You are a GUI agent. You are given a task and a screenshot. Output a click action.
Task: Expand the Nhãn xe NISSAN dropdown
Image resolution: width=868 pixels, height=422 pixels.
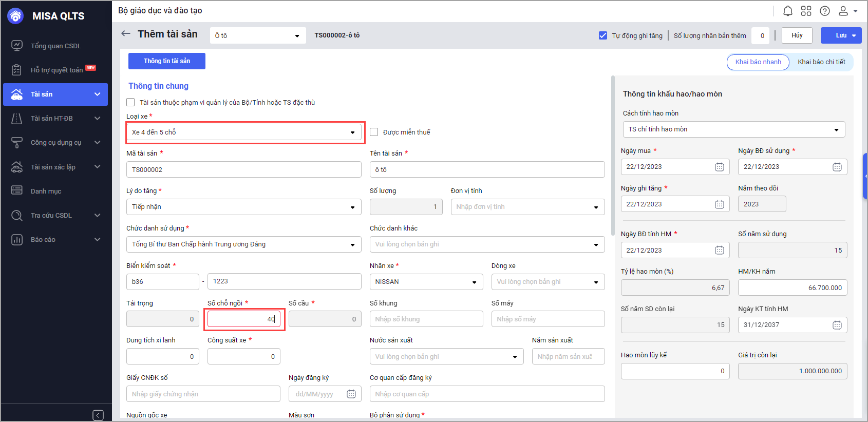[426, 282]
